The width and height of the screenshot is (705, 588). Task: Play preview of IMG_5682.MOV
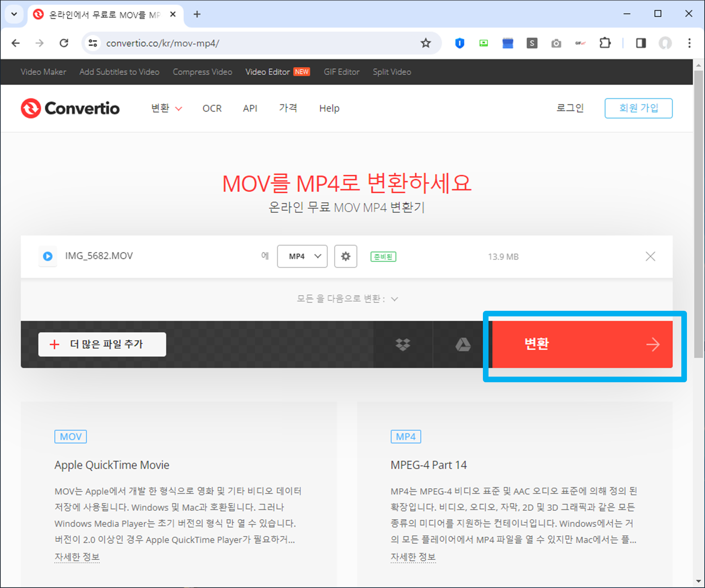click(47, 256)
